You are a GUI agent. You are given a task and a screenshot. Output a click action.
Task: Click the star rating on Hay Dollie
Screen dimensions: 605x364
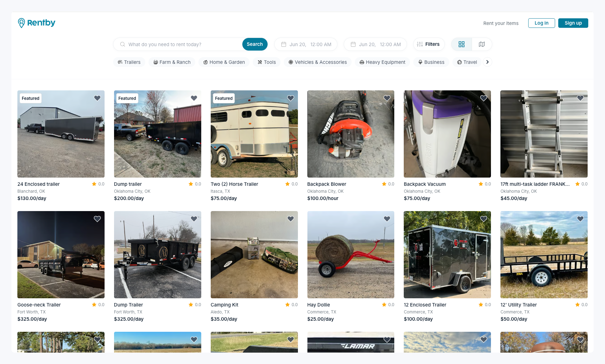point(388,305)
